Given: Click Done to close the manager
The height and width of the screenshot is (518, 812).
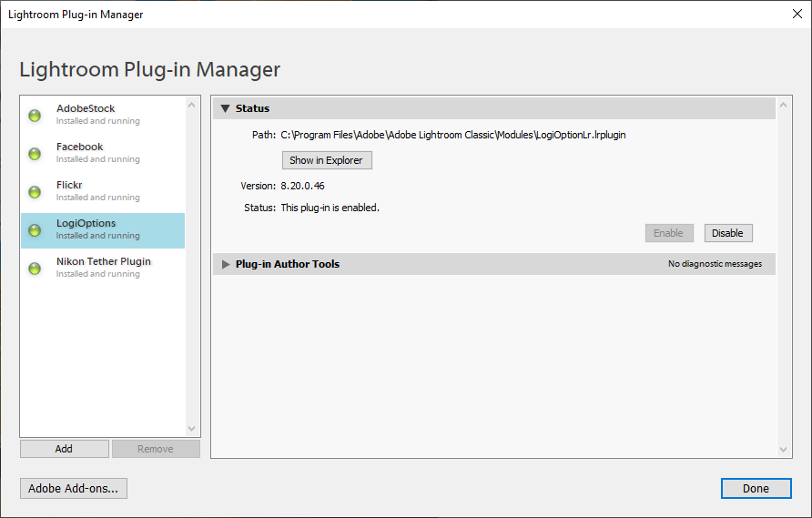Looking at the screenshot, I should [756, 489].
